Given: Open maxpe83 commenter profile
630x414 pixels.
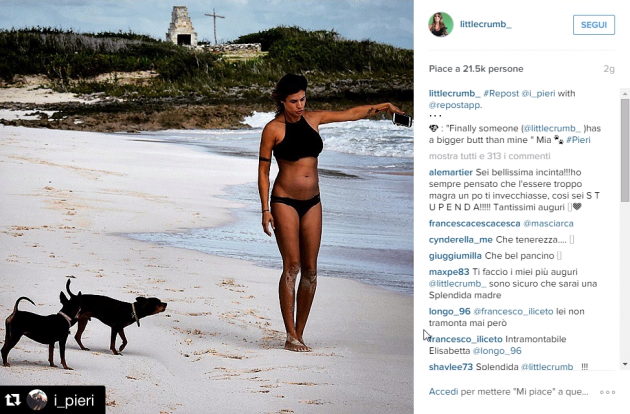Looking at the screenshot, I should coord(449,272).
